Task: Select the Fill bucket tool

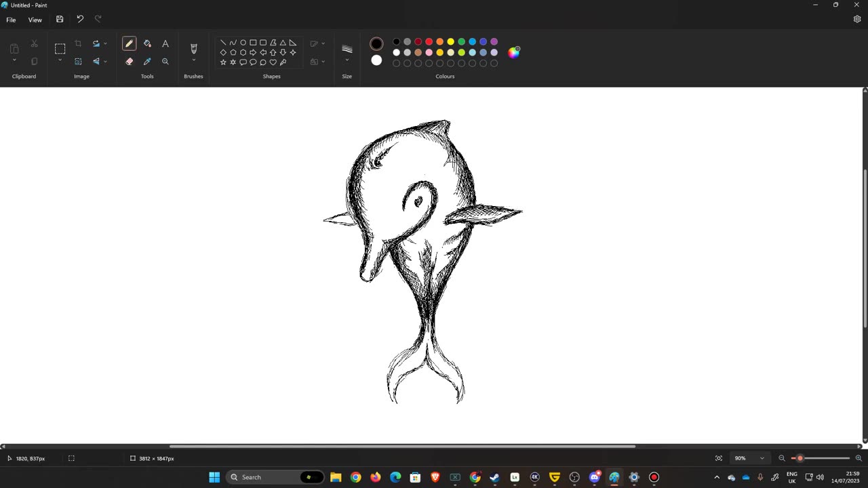Action: pyautogui.click(x=147, y=43)
